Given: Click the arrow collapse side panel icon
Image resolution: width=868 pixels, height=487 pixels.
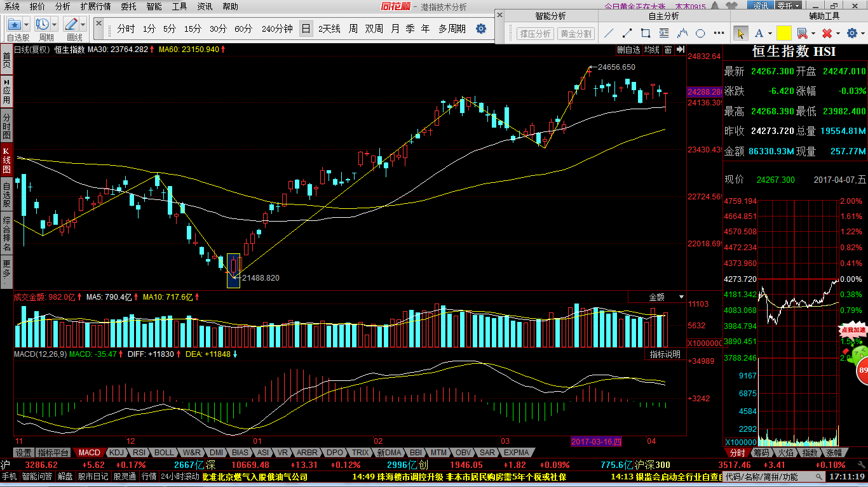Looking at the screenshot, I should tap(680, 50).
